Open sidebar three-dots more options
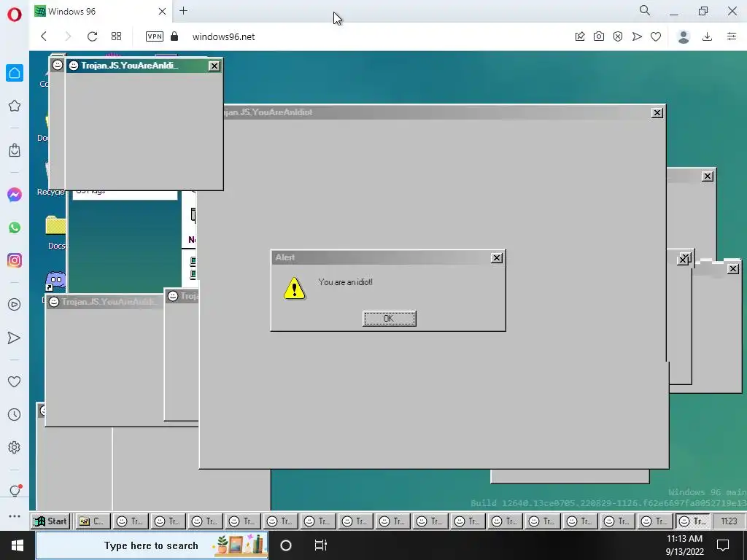 (15, 516)
